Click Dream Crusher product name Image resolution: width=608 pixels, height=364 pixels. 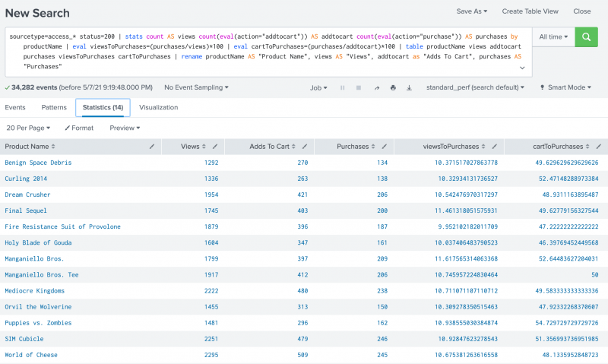pos(27,195)
